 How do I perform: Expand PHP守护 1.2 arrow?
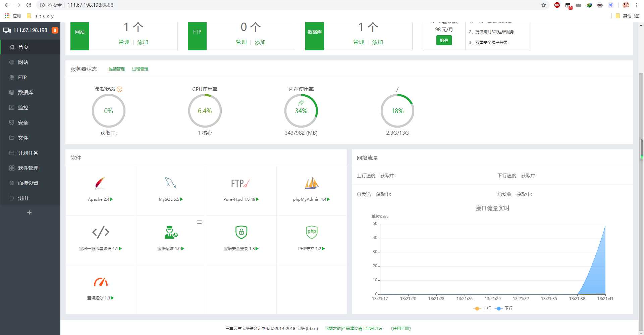click(323, 249)
